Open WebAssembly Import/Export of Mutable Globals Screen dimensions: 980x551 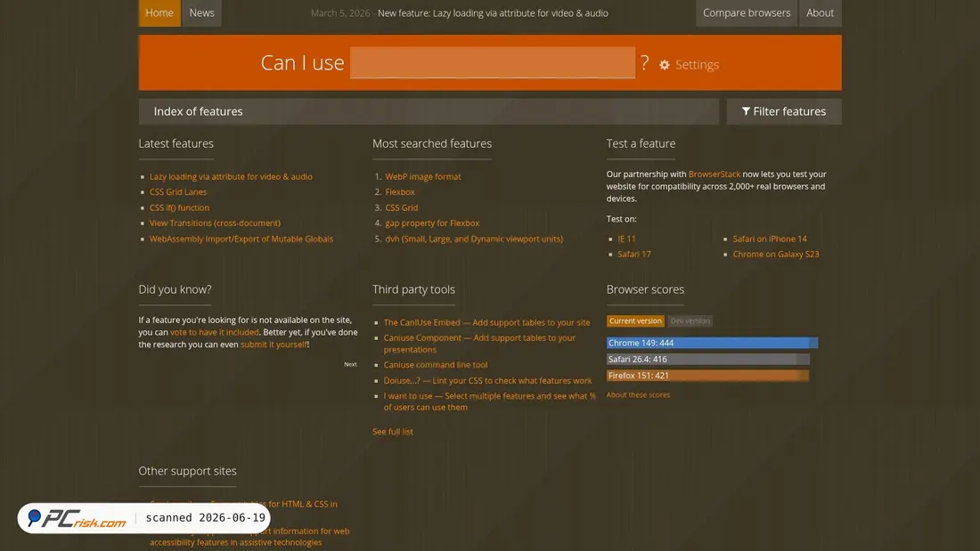(x=241, y=239)
